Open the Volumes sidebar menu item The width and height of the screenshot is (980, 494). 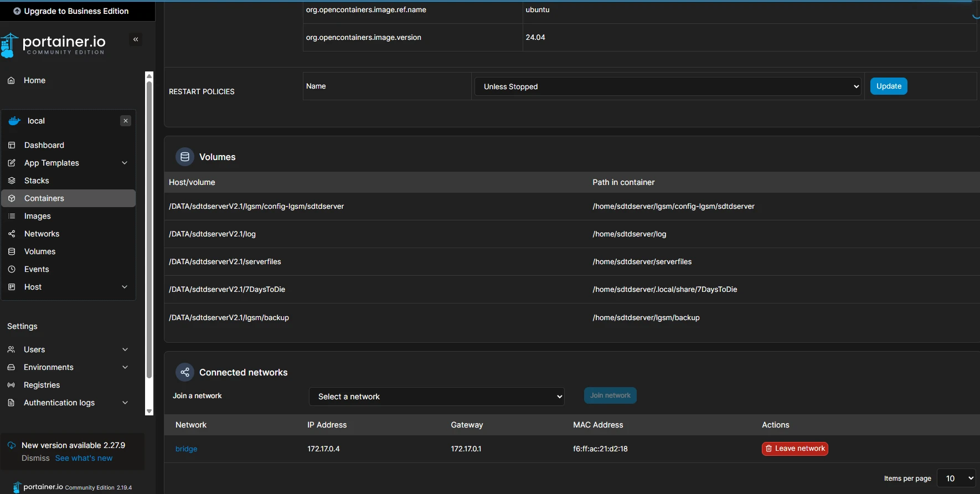(40, 251)
